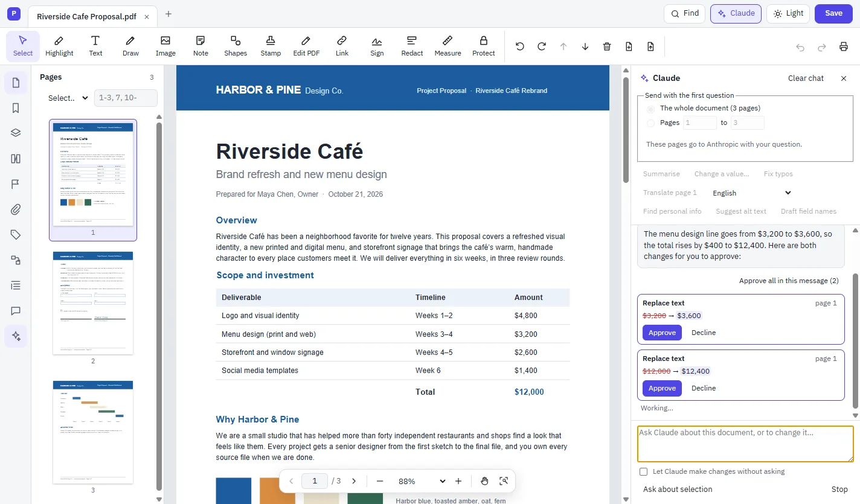Click the Print icon
This screenshot has height=504, width=860.
click(x=844, y=47)
